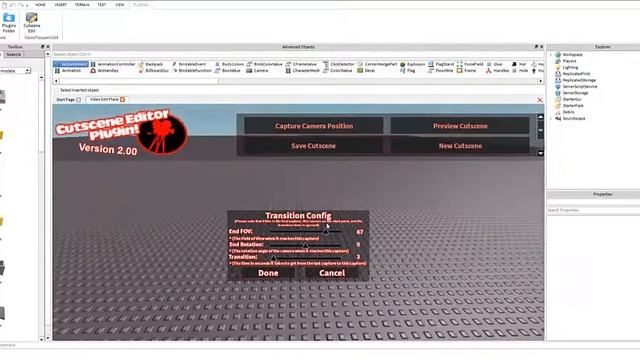Open the Search tab in Toolbox

[x=13, y=54]
